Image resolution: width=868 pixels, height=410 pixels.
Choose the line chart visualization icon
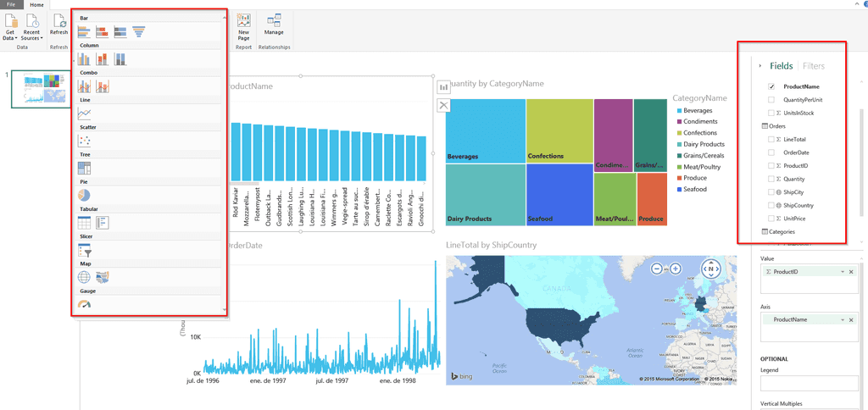(x=84, y=114)
